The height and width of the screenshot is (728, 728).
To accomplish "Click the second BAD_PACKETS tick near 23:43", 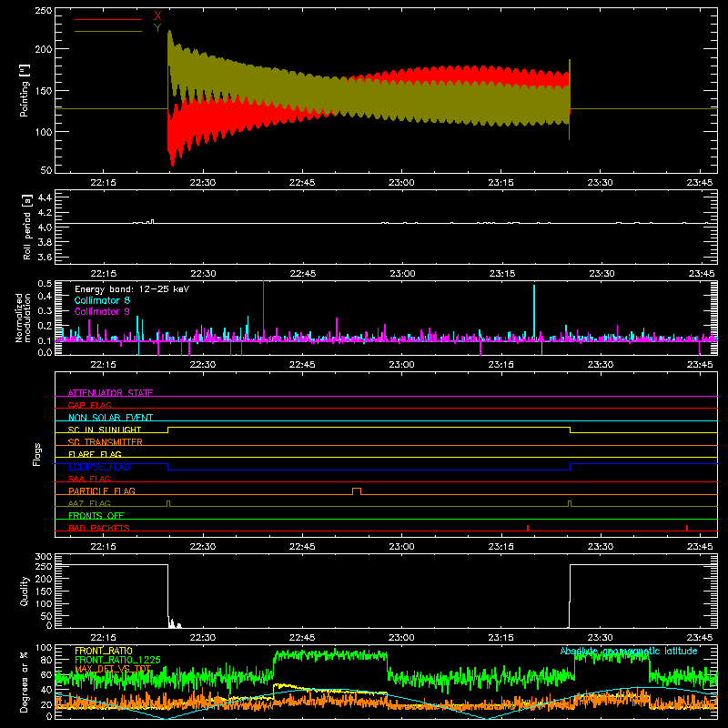I will click(687, 528).
